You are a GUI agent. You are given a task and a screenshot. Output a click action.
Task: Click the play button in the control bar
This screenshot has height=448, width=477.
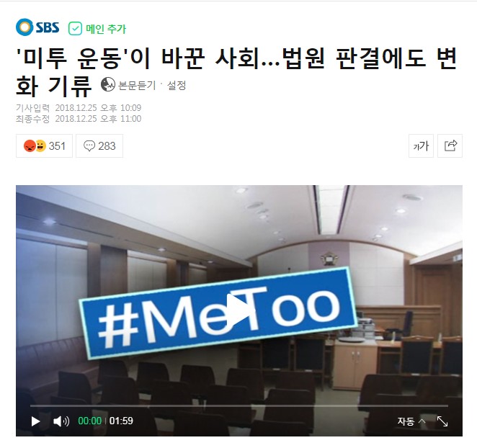pos(35,421)
